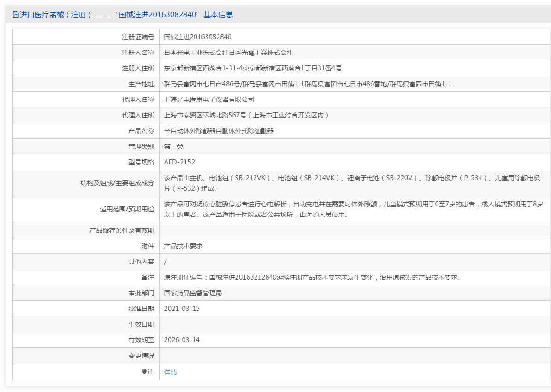Image resolution: width=551 pixels, height=392 pixels.
Task: Click the document icon beside the page title
Action: click(x=16, y=14)
